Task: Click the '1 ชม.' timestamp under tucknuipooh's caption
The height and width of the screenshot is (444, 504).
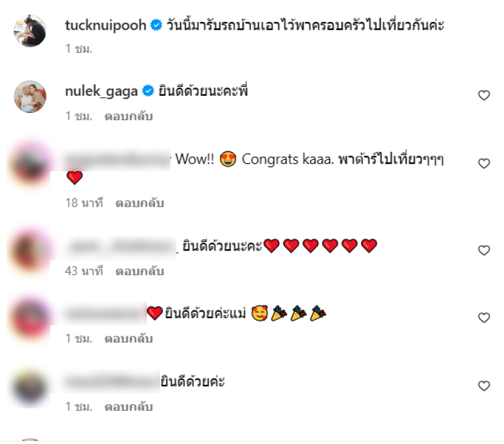Action: (79, 49)
